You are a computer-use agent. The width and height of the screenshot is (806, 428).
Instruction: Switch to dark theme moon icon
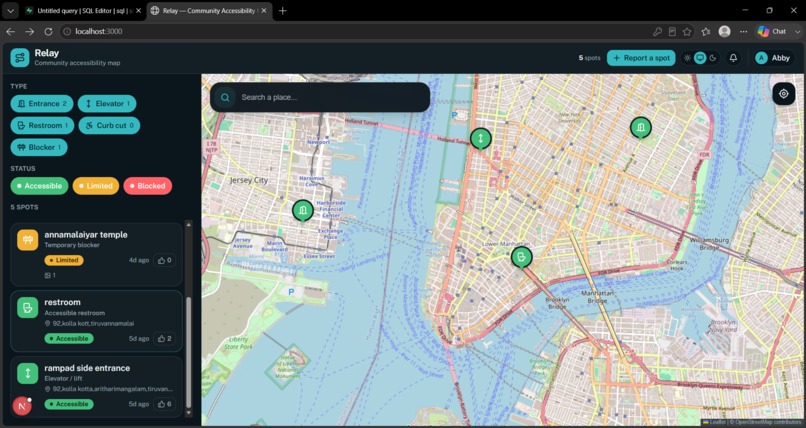point(712,58)
